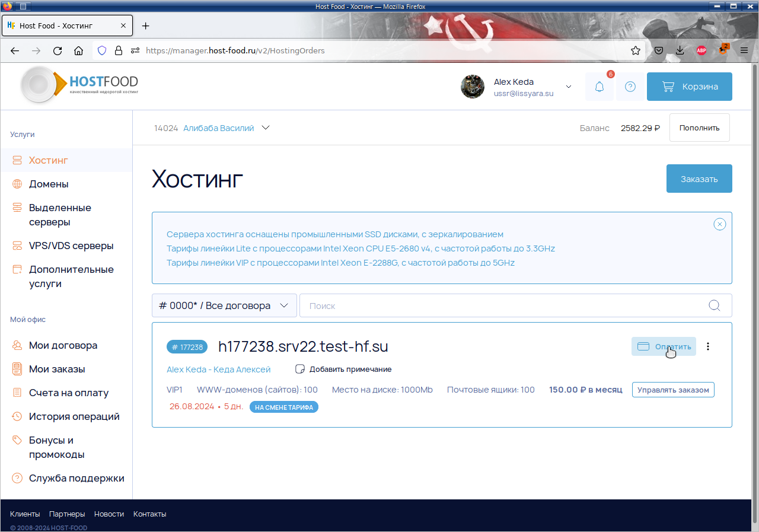Close the Host Food - Хостинг tab
This screenshot has width=759, height=532.
click(x=123, y=26)
